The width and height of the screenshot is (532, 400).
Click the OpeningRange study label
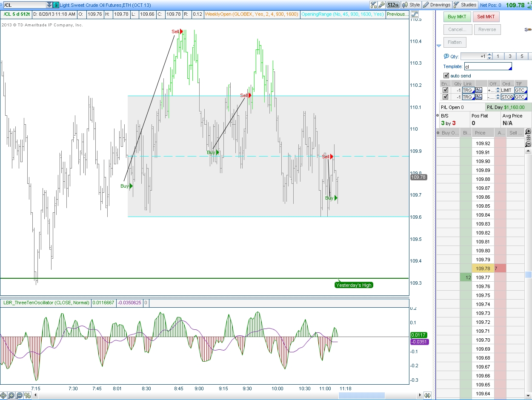coord(342,14)
